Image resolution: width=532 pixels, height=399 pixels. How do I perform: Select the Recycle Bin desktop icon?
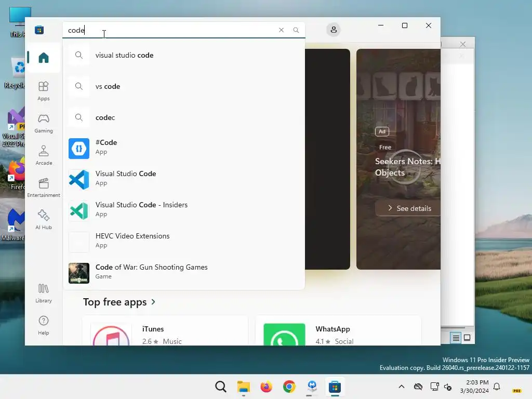14,73
